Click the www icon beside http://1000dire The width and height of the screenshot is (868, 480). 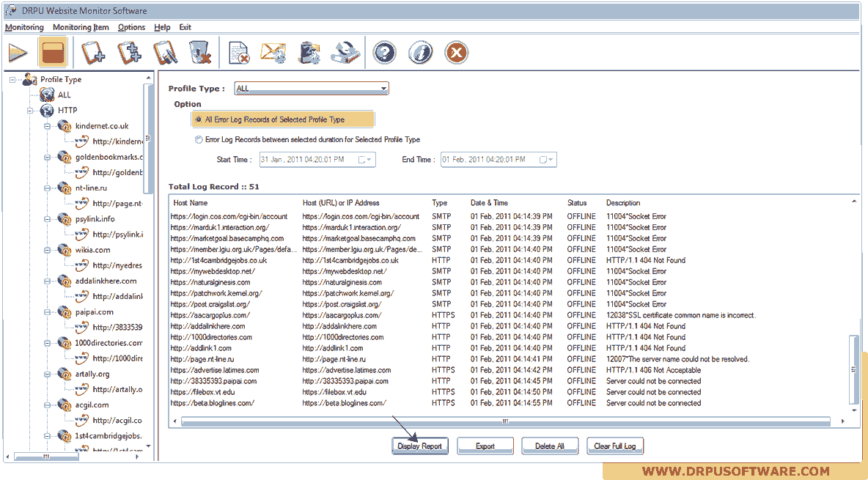(82, 358)
